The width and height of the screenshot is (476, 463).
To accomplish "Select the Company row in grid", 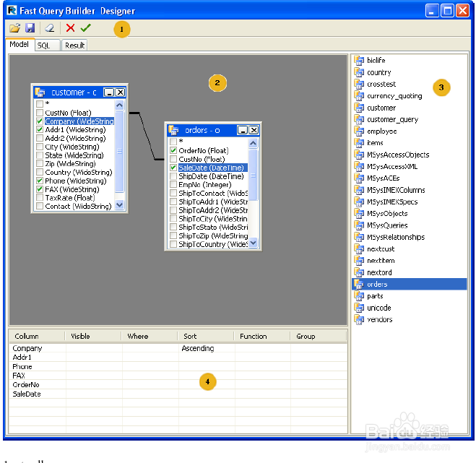I will 178,348.
